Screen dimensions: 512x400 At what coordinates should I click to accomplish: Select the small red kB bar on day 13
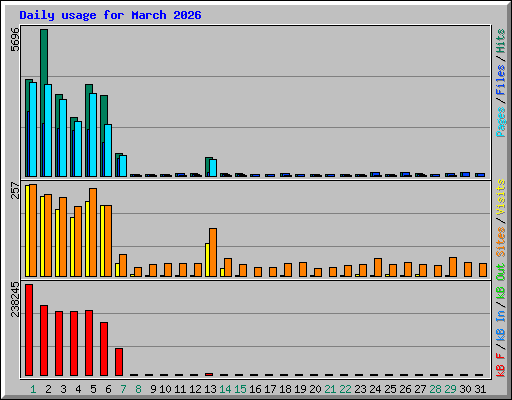pos(209,374)
